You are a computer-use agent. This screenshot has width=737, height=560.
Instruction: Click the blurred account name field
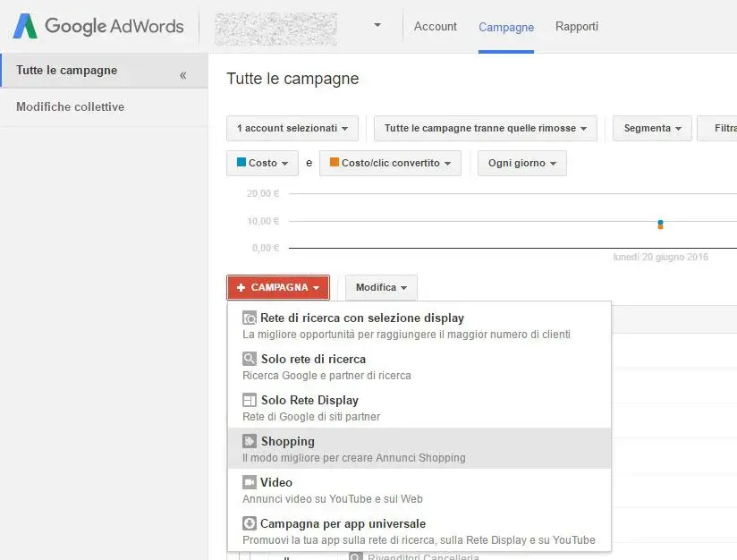(x=275, y=29)
